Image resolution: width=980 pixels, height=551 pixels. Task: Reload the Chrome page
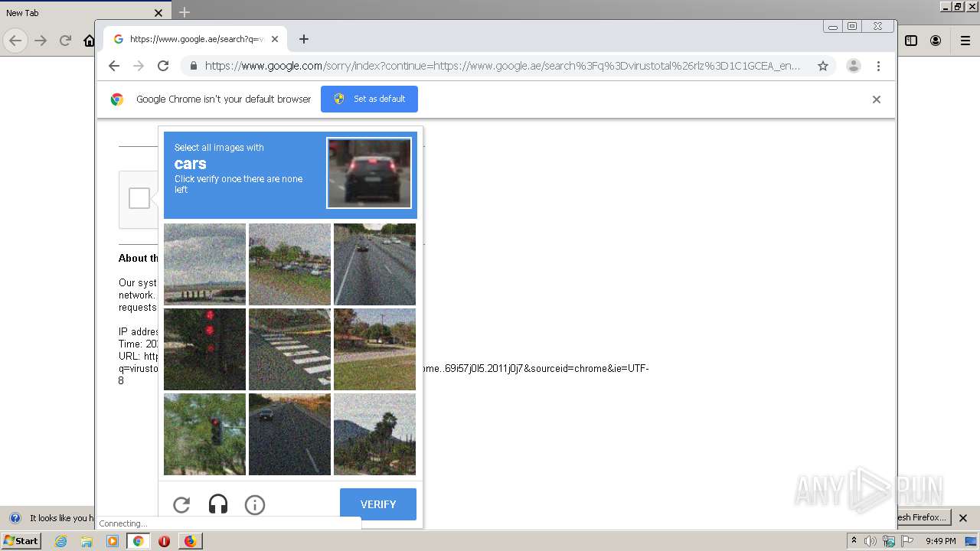point(163,66)
